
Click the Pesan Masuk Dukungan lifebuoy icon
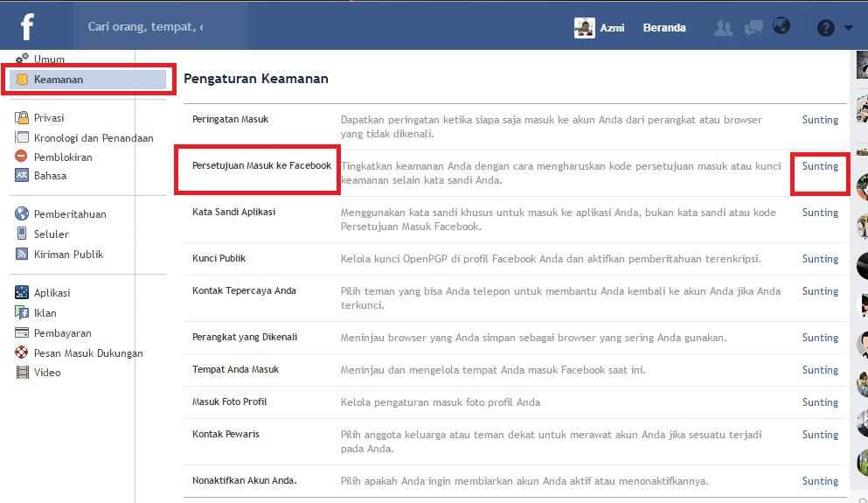click(x=22, y=353)
